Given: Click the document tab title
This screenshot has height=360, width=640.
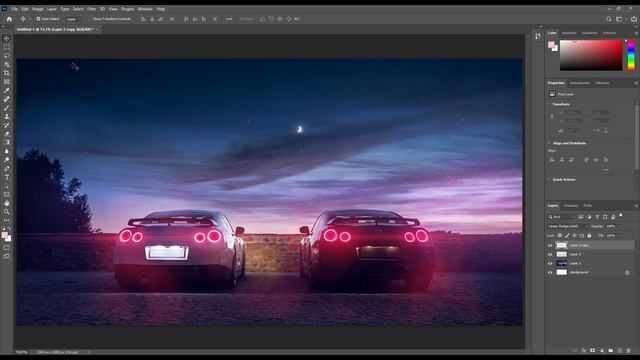Looking at the screenshot, I should 55,29.
